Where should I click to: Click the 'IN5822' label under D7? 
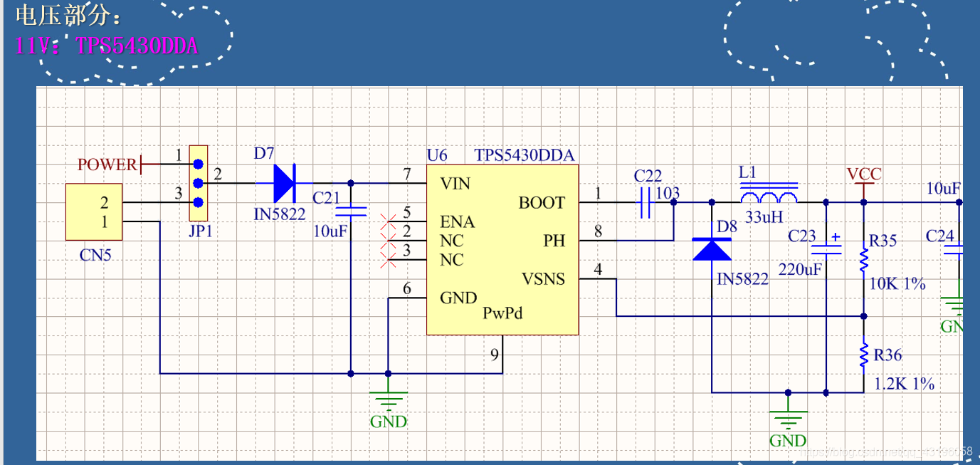click(280, 213)
